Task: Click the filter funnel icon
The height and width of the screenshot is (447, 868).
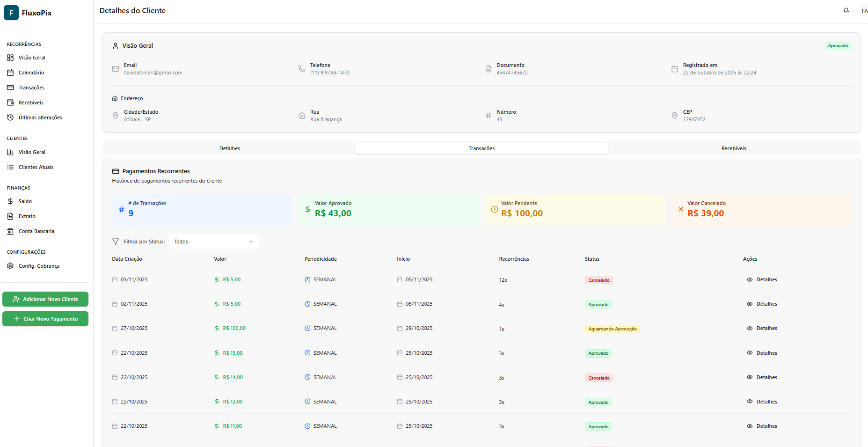Action: coord(116,242)
